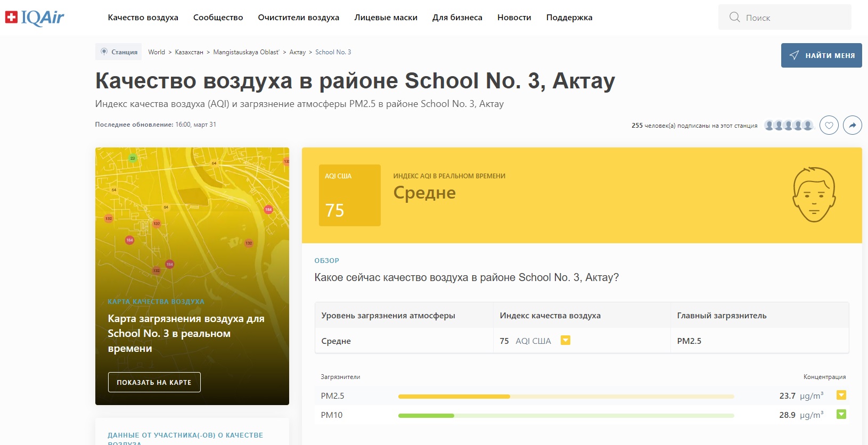Screen dimensions: 868x445
Task: Go to the Казахстан breadcrumb link
Action: click(189, 52)
